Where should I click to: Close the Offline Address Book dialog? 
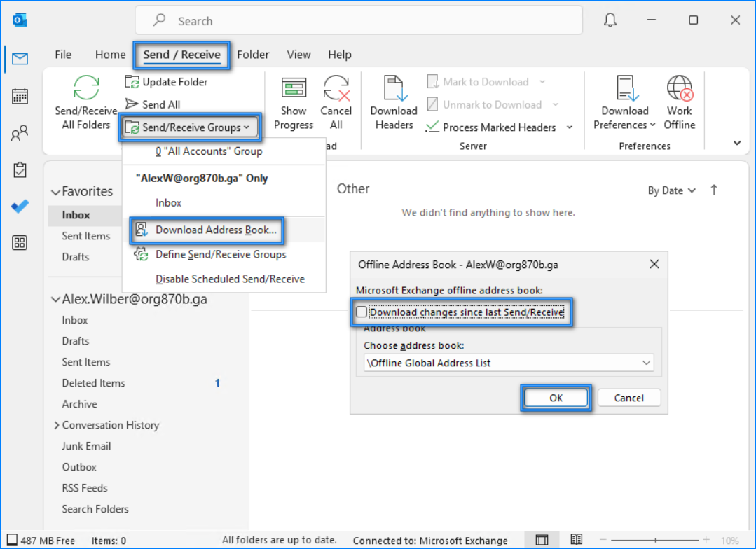[x=654, y=264]
